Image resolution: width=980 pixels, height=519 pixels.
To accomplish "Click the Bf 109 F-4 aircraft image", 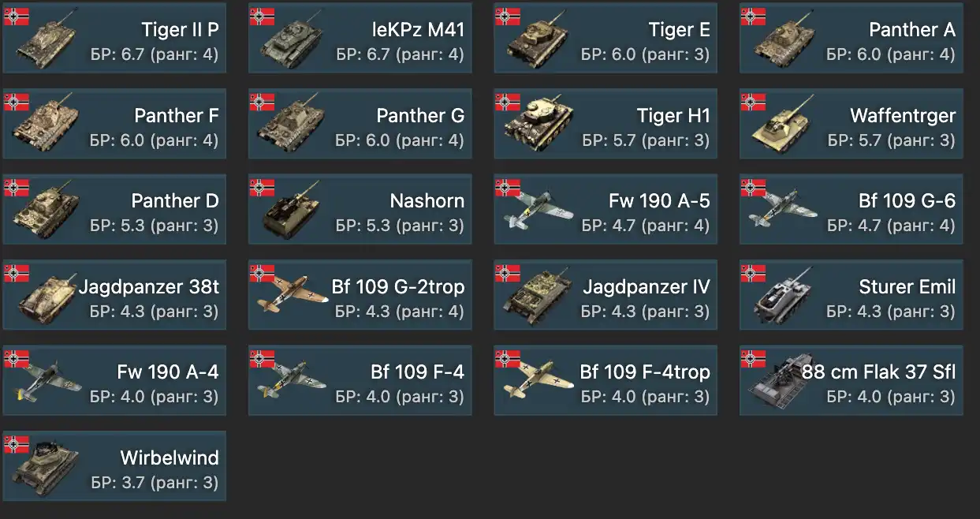I will click(x=292, y=383).
